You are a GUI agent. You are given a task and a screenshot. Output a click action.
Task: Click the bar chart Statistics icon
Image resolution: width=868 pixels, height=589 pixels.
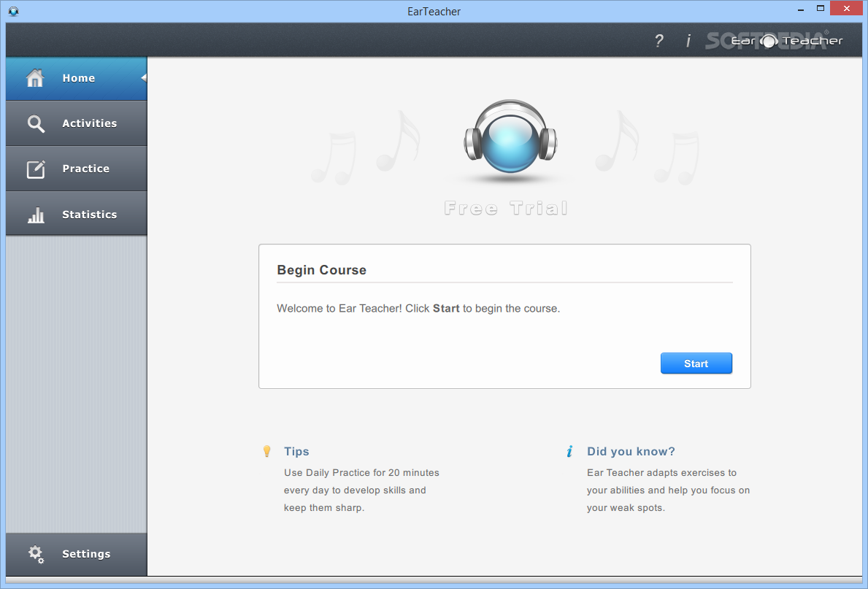pyautogui.click(x=36, y=215)
